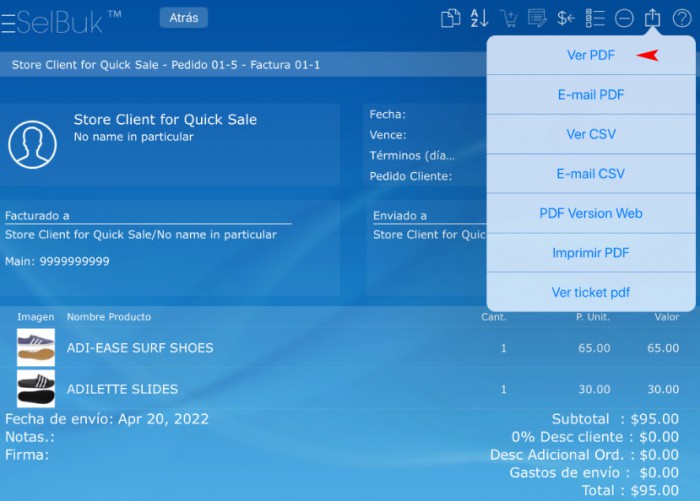Click the share export icon
The image size is (700, 501).
click(653, 18)
